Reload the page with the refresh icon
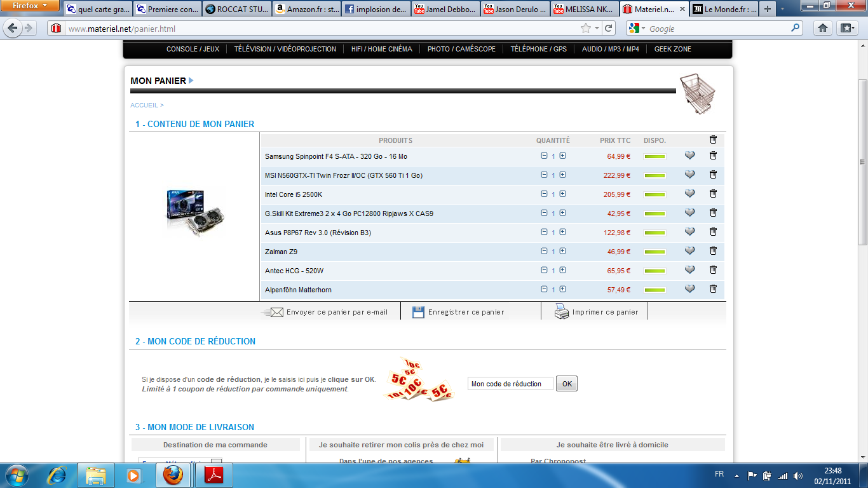Image resolution: width=868 pixels, height=488 pixels. [609, 29]
